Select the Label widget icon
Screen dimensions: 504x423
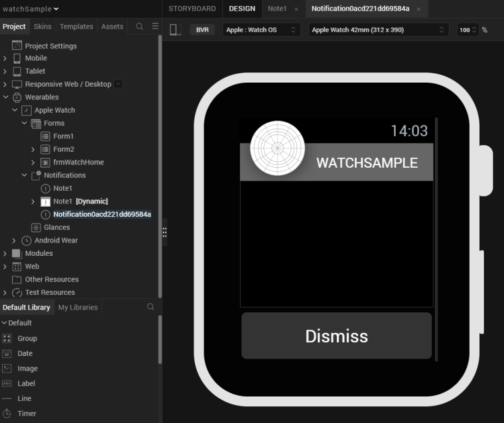(7, 383)
